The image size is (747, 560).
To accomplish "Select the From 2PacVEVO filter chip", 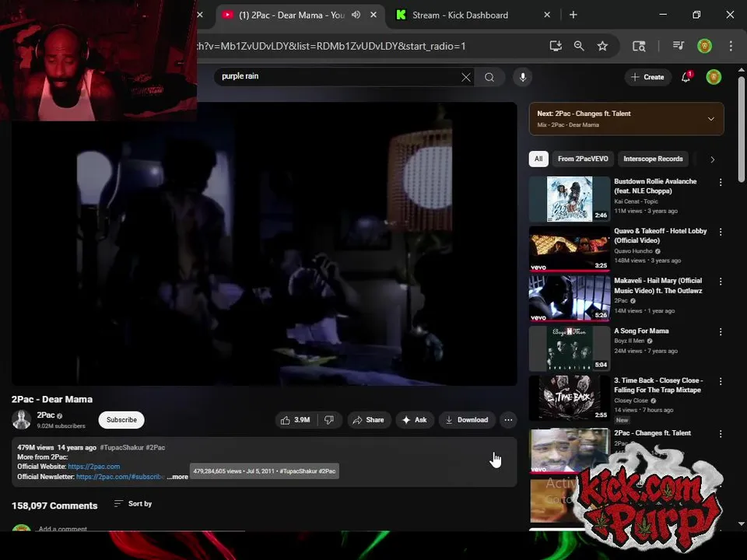I will click(583, 159).
